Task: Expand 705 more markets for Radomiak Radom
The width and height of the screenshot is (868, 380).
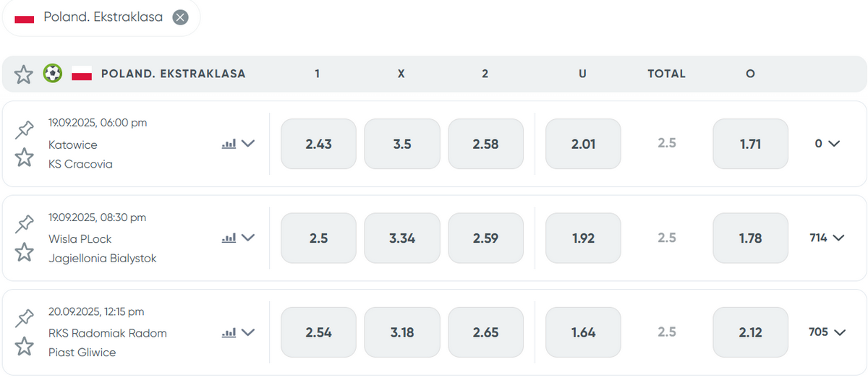Action: click(827, 332)
